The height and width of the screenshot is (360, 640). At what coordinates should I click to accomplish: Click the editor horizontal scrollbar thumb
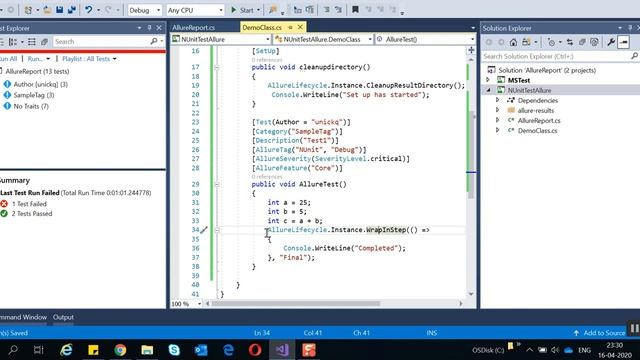tap(296, 304)
